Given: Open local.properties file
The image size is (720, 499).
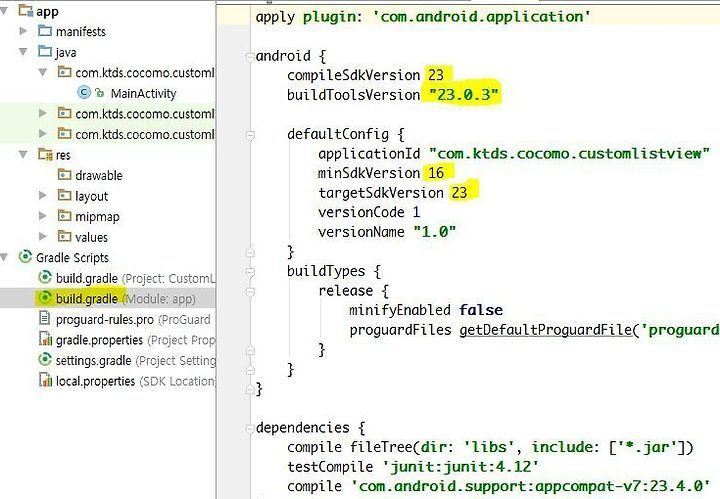Looking at the screenshot, I should click(x=135, y=381).
